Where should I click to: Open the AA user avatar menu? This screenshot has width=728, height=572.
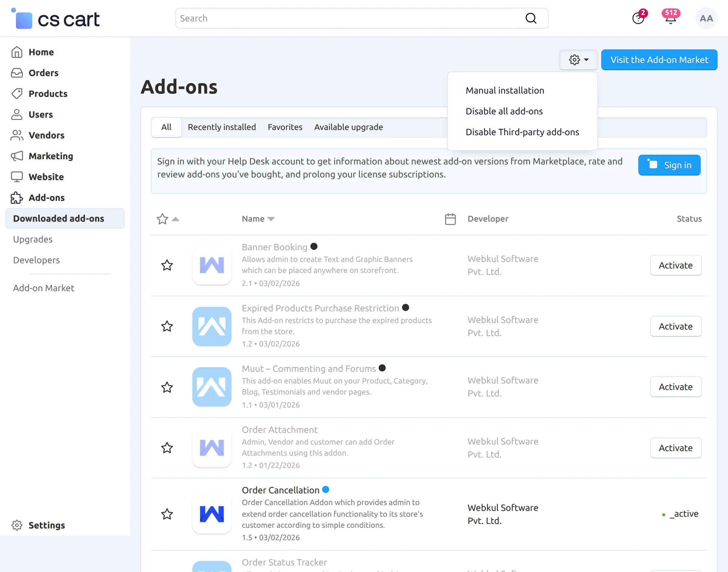tap(706, 19)
